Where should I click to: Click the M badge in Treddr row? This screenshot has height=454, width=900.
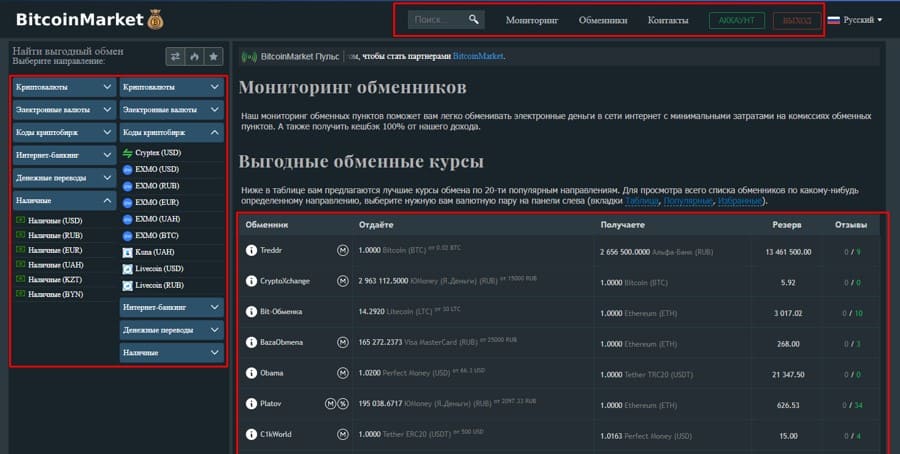click(343, 250)
